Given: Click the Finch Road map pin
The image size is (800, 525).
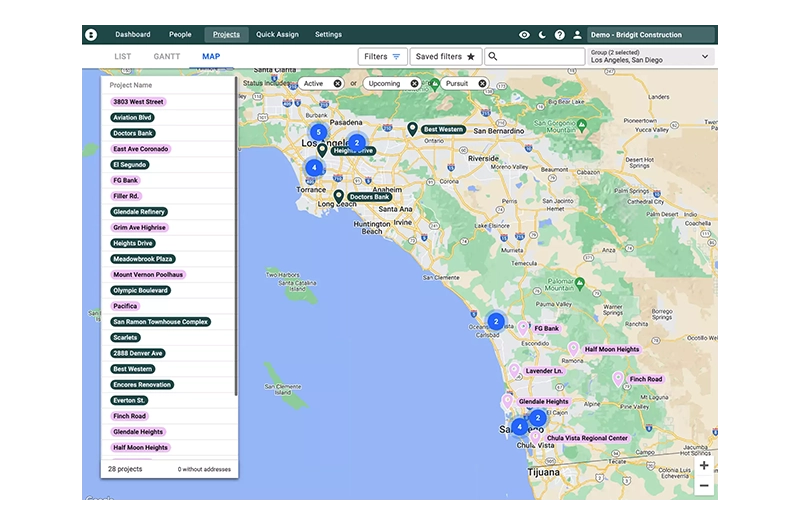Looking at the screenshot, I should click(x=618, y=379).
